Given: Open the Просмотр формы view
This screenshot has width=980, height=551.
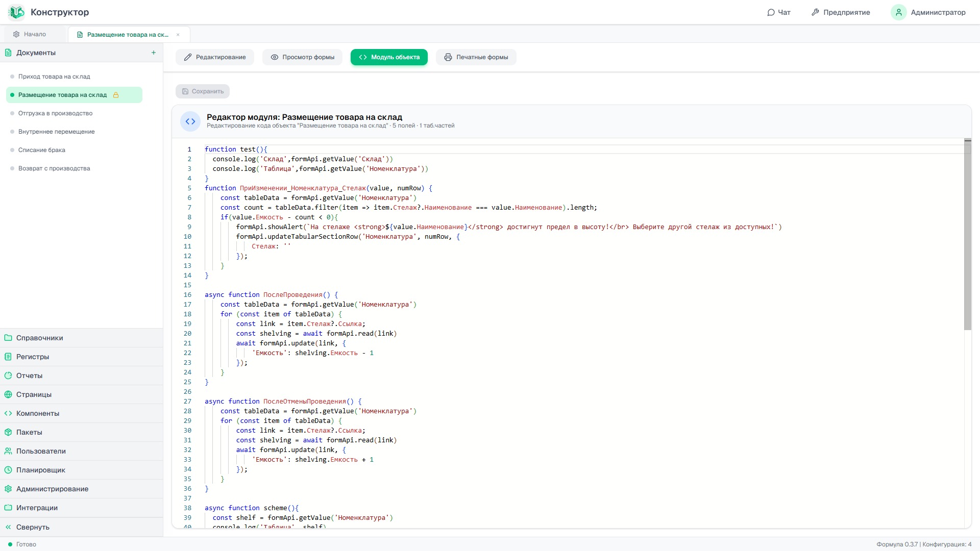Looking at the screenshot, I should (303, 57).
